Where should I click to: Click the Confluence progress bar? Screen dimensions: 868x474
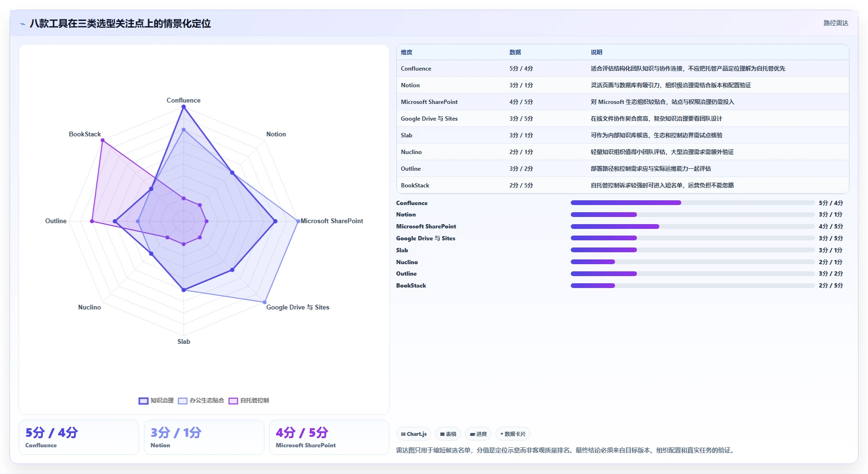point(693,203)
